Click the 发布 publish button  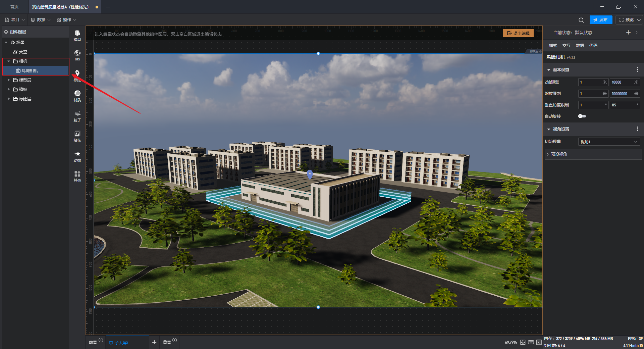[x=601, y=20]
